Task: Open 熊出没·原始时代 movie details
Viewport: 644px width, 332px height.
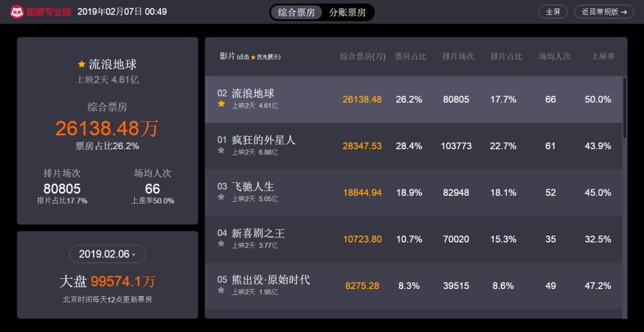Action: coord(271,280)
